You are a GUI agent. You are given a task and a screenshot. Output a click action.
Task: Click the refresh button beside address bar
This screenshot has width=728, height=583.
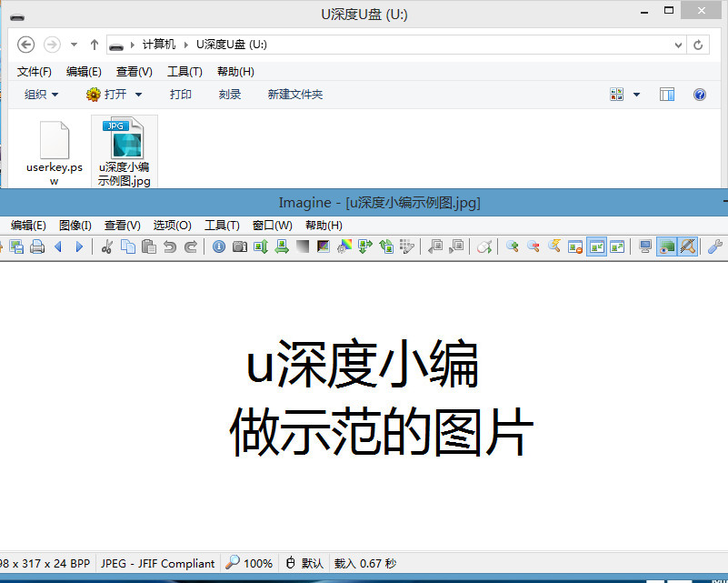coord(698,45)
